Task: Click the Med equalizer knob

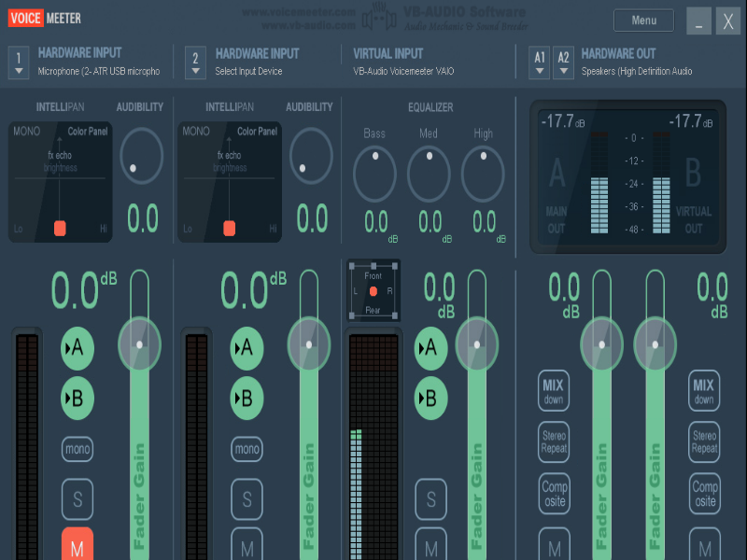Action: click(429, 174)
